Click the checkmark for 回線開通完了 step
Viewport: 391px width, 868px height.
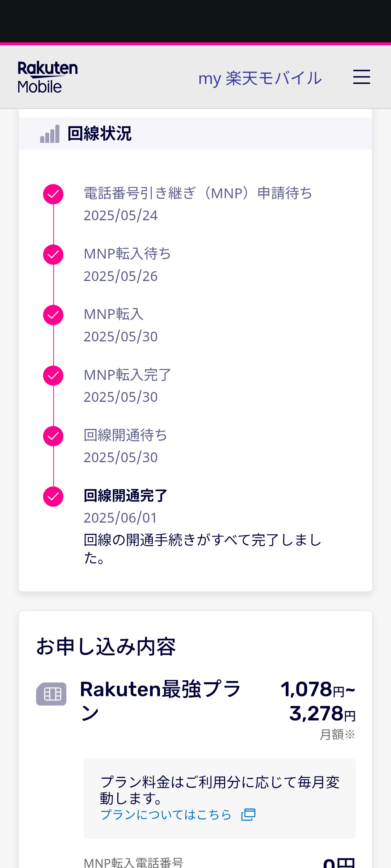coord(53,497)
